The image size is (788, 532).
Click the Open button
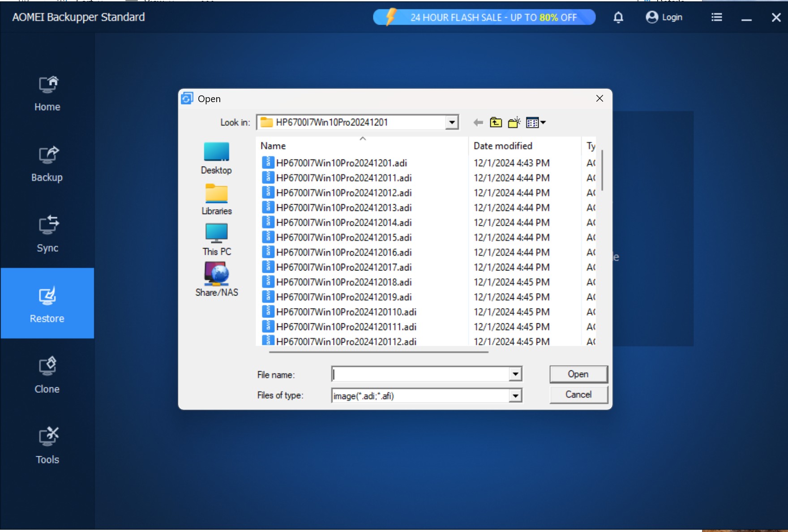[578, 374]
